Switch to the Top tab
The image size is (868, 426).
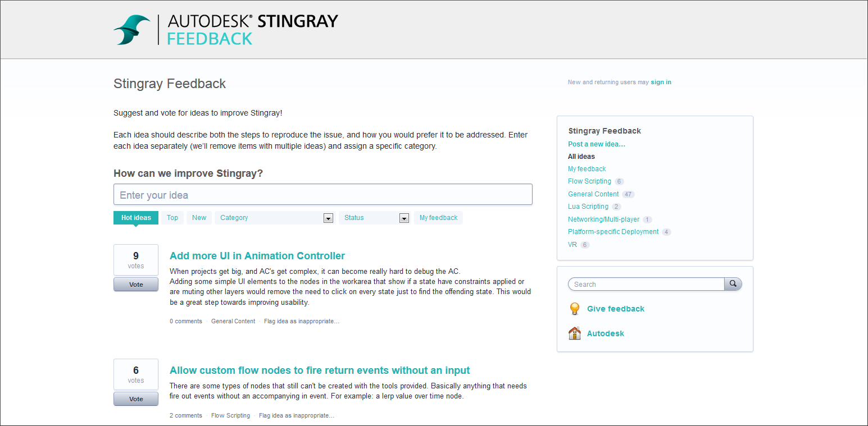point(172,218)
